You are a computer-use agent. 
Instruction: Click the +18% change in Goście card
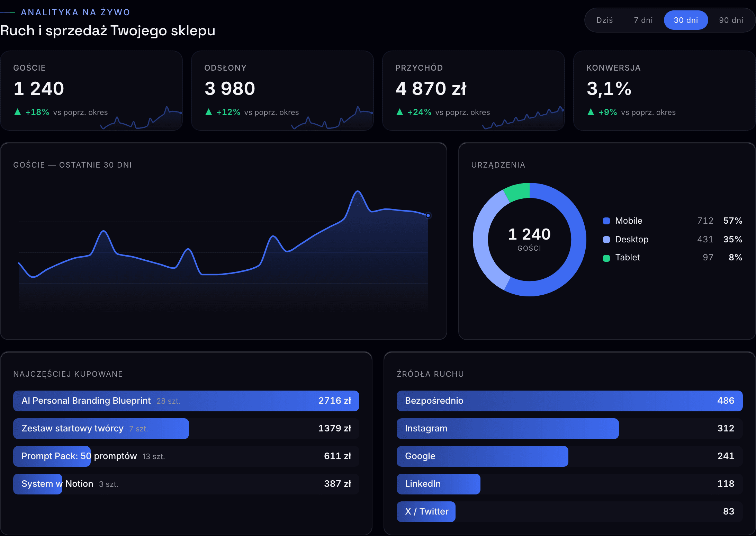tap(37, 112)
